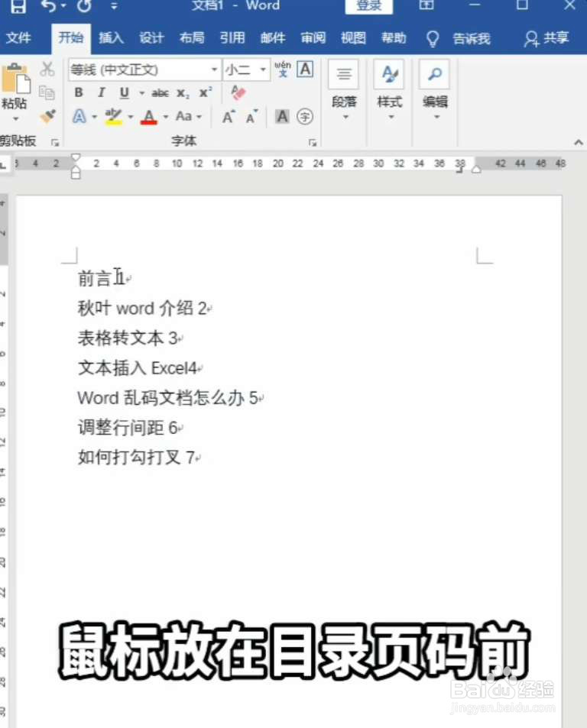The image size is (587, 728).
Task: Open the 审阅 tab
Action: (313, 37)
